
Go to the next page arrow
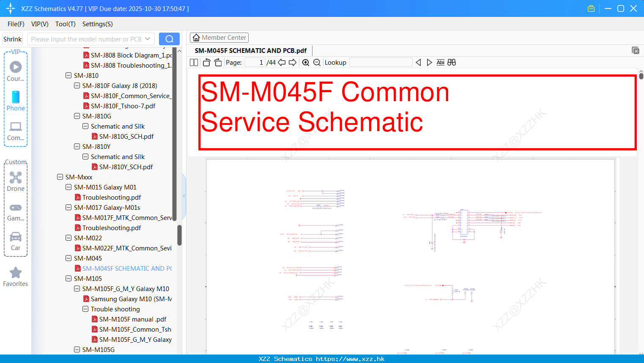pos(293,63)
